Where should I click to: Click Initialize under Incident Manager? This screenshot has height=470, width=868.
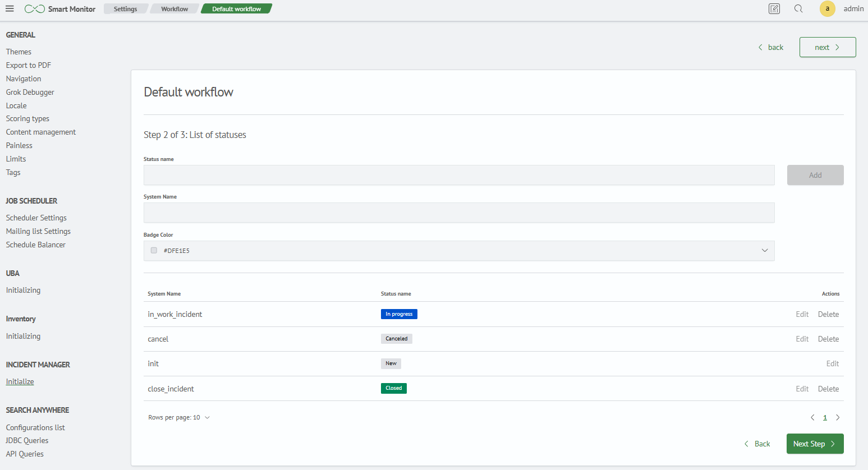coord(20,381)
